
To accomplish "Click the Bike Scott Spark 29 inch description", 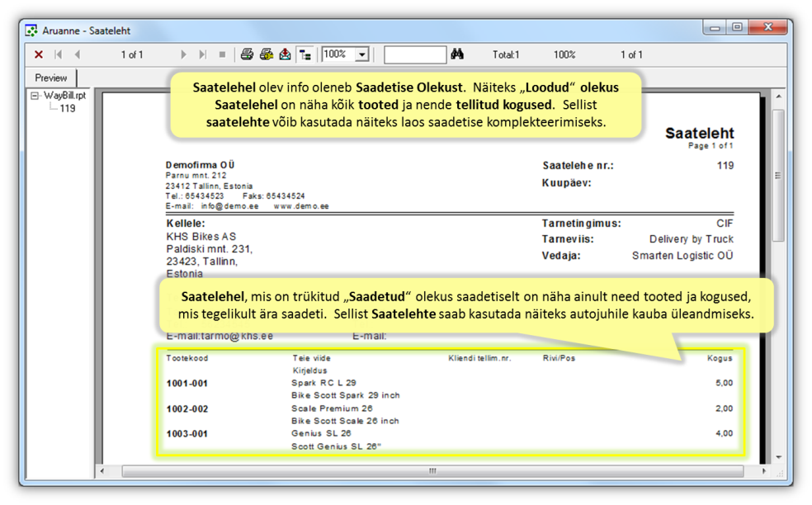I will [x=346, y=396].
